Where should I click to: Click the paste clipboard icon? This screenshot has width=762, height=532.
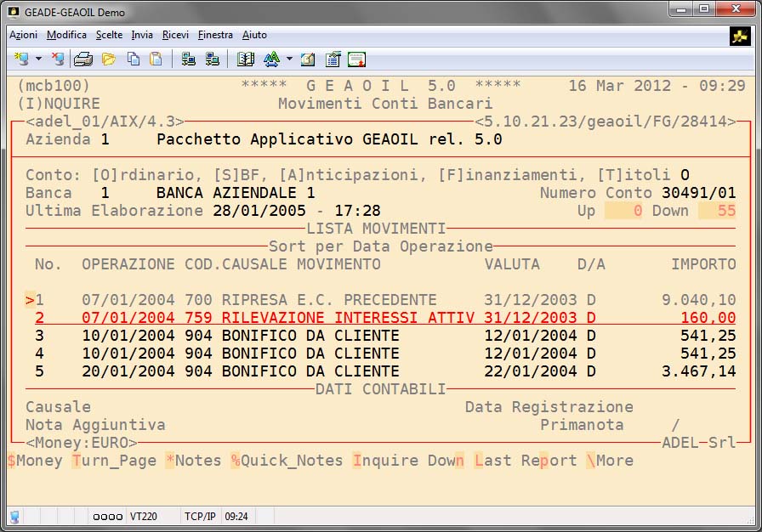point(156,59)
